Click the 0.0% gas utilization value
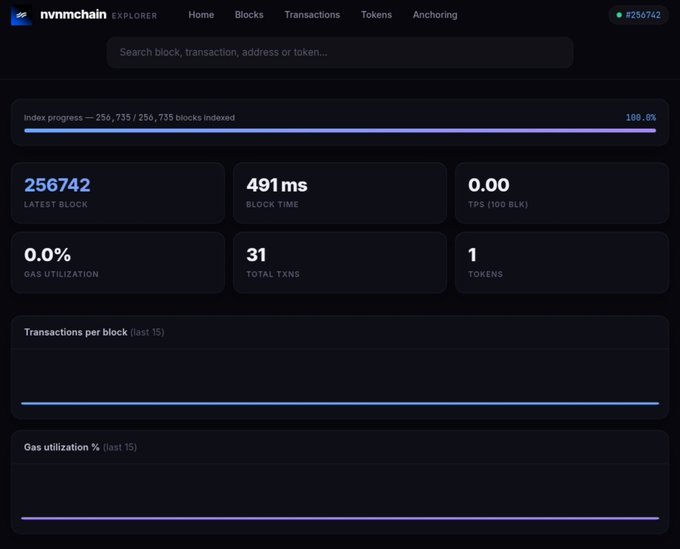Image resolution: width=680 pixels, height=549 pixels. (x=47, y=255)
